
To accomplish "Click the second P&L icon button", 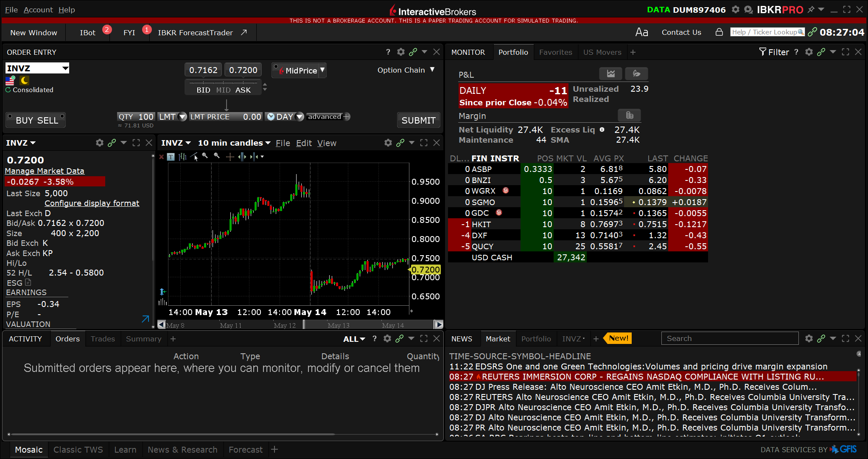I will [x=636, y=73].
